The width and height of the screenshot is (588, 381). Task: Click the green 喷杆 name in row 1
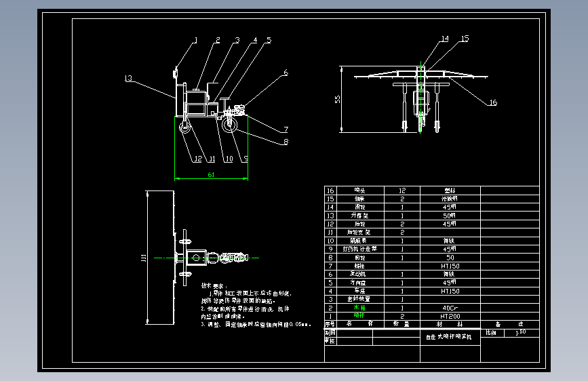(x=359, y=316)
